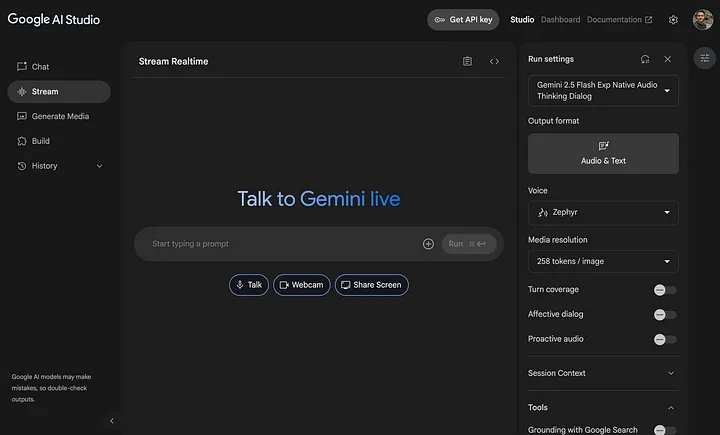Click the system instructions clipboard icon
The image size is (720, 435).
467,62
